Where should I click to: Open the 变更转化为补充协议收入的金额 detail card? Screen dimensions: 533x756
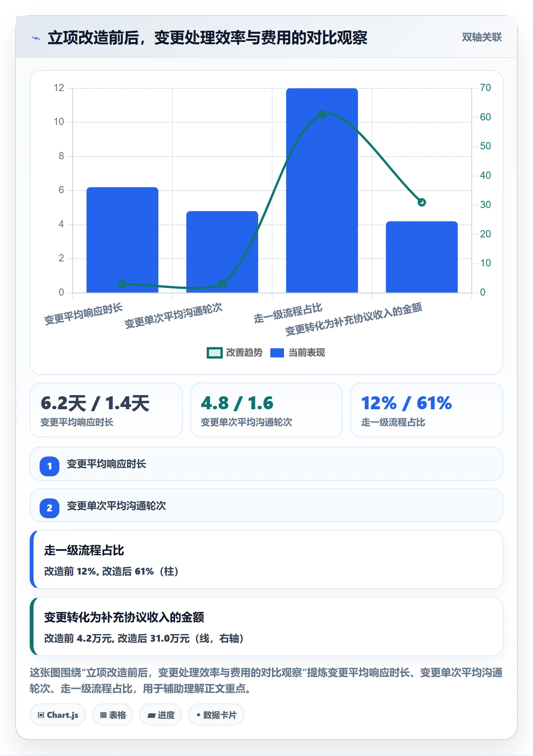266,626
